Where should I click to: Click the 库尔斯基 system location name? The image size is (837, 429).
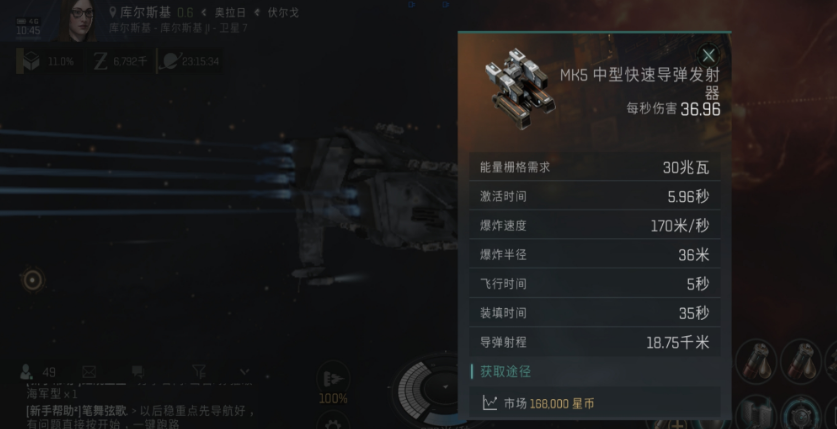point(145,12)
